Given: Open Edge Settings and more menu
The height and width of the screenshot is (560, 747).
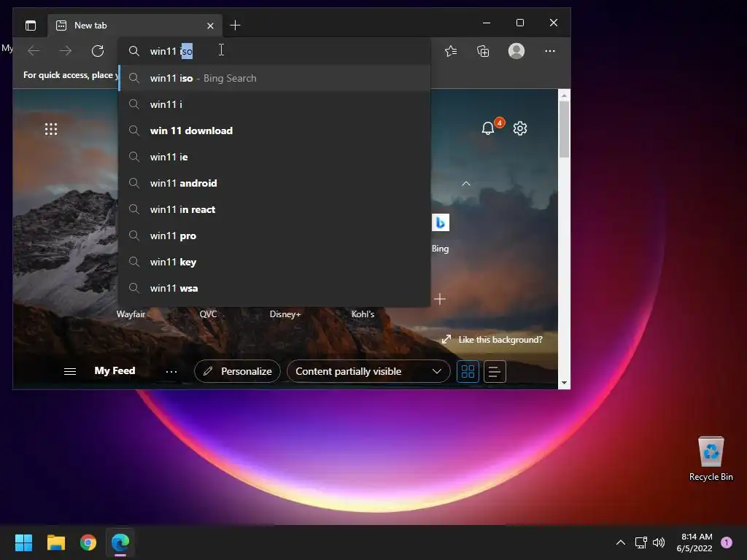Looking at the screenshot, I should click(550, 51).
